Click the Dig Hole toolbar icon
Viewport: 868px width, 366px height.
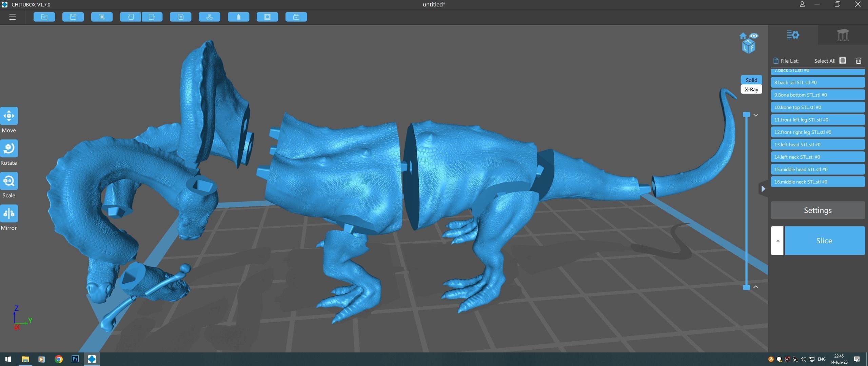point(267,17)
